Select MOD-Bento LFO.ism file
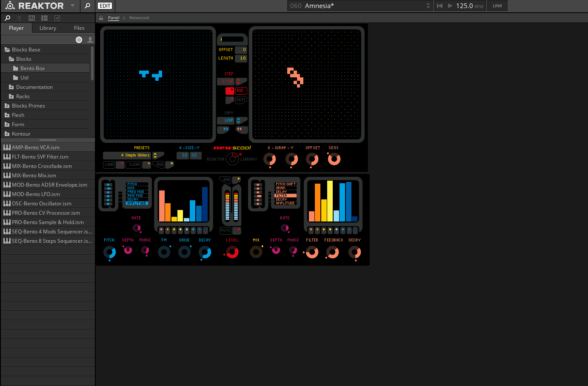588x386 pixels. click(x=48, y=194)
